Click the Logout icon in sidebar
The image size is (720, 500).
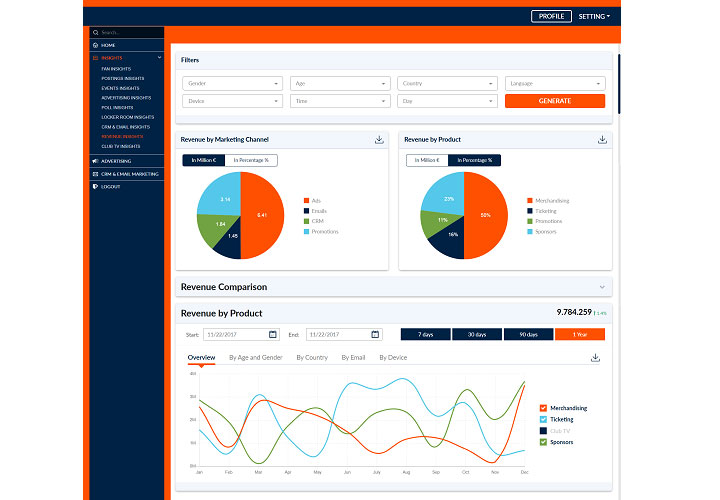click(x=95, y=186)
